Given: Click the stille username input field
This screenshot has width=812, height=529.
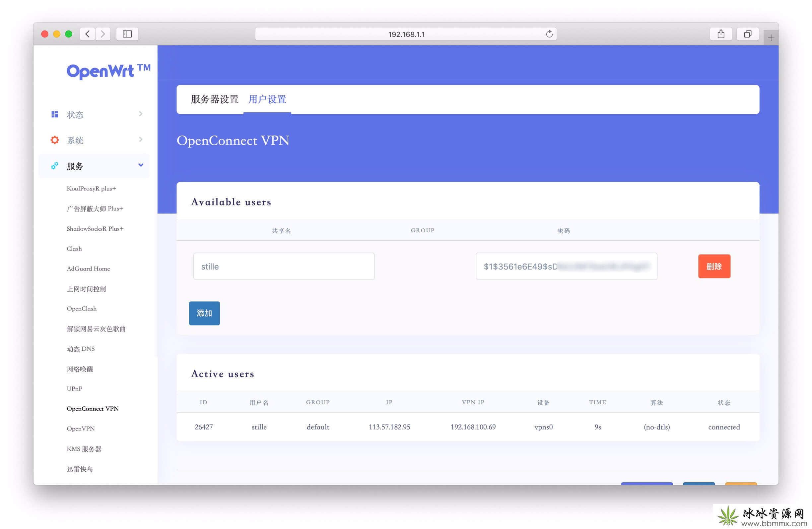Looking at the screenshot, I should tap(284, 266).
